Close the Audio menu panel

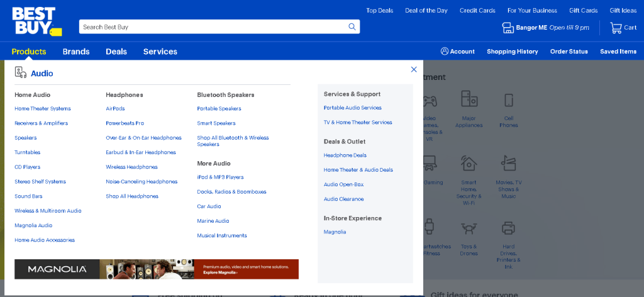414,70
